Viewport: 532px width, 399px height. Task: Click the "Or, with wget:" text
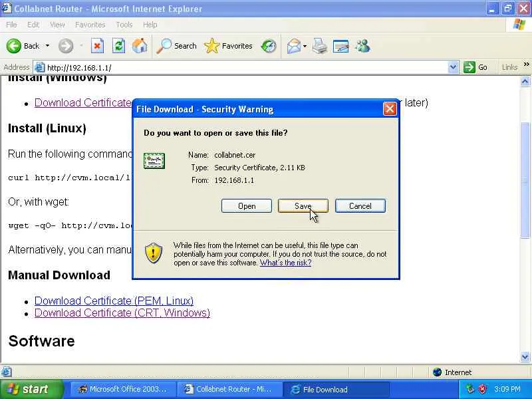[x=39, y=202]
